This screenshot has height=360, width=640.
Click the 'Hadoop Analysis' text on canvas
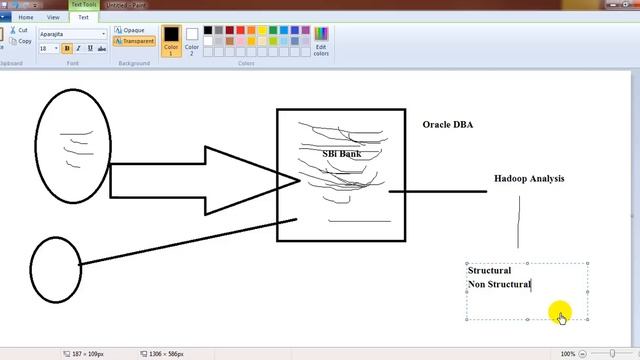tap(529, 179)
